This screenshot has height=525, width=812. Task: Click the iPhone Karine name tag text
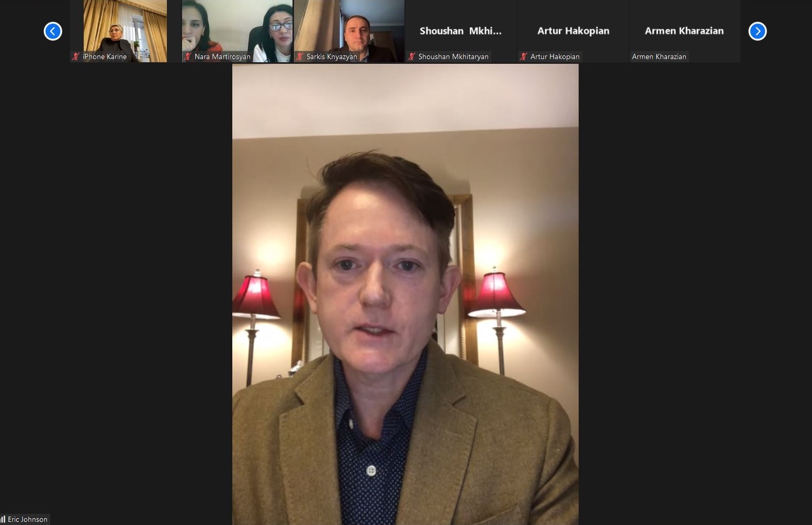[105, 56]
